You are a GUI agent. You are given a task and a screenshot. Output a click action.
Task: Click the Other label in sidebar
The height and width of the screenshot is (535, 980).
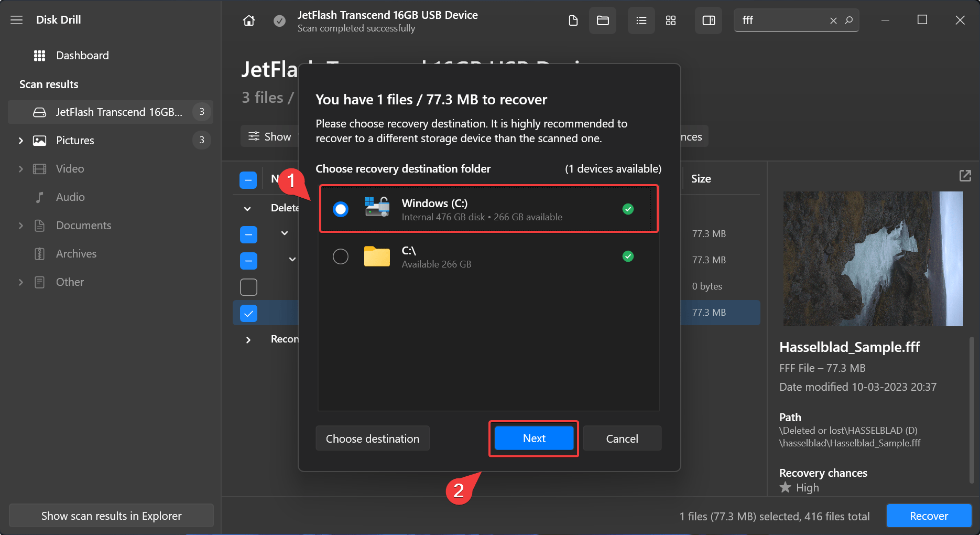pyautogui.click(x=70, y=282)
